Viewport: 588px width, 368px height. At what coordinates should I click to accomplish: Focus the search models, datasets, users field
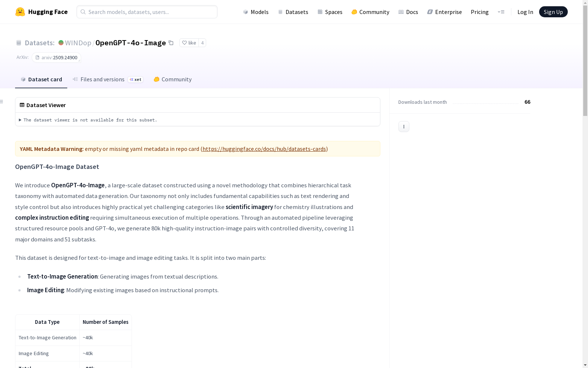(147, 12)
